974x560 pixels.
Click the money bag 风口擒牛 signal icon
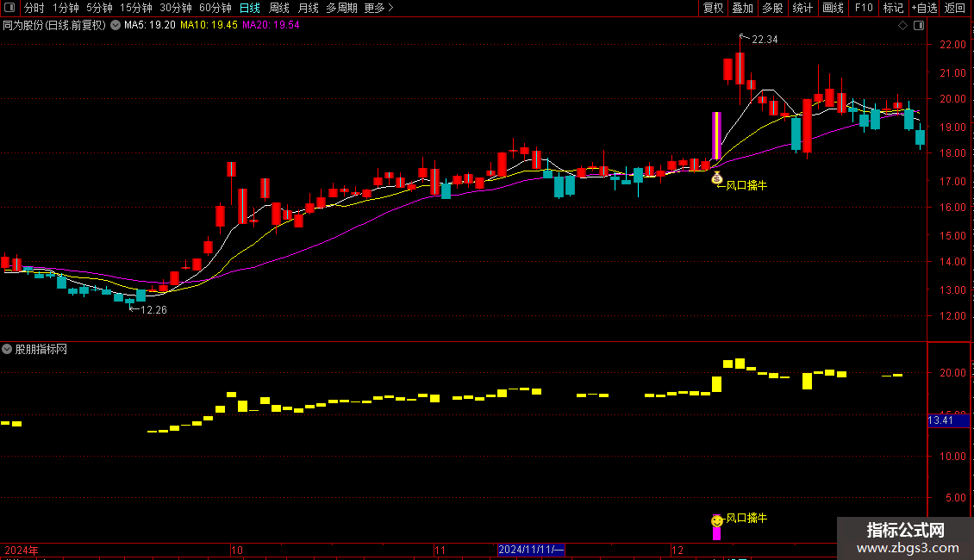click(x=717, y=178)
